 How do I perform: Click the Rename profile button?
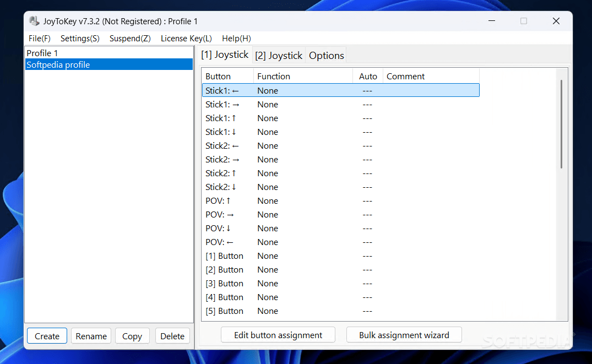(91, 336)
